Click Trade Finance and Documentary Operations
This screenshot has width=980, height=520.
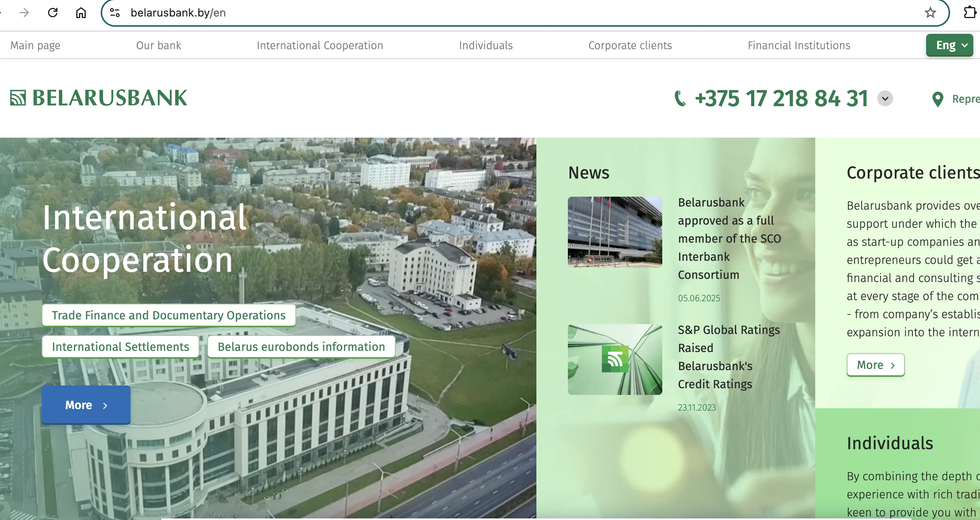click(169, 315)
